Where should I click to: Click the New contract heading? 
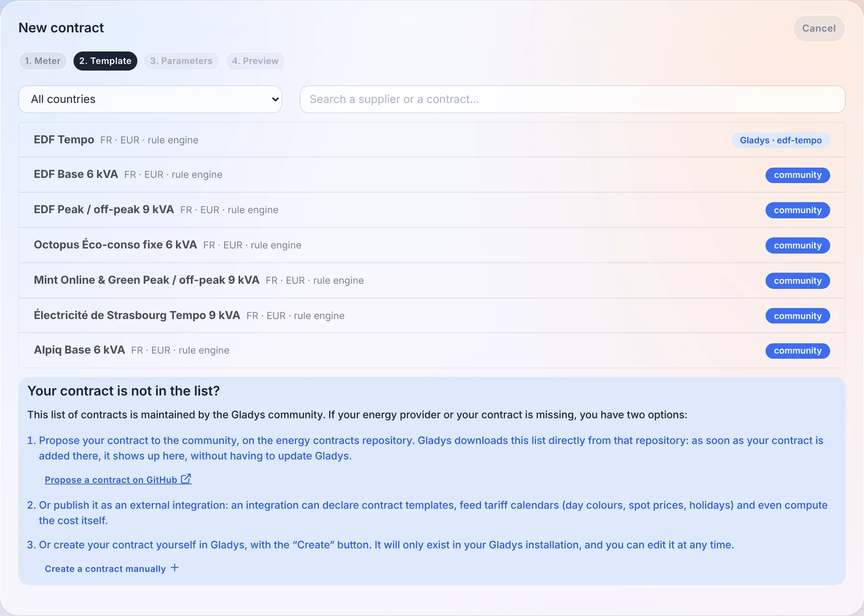(61, 28)
